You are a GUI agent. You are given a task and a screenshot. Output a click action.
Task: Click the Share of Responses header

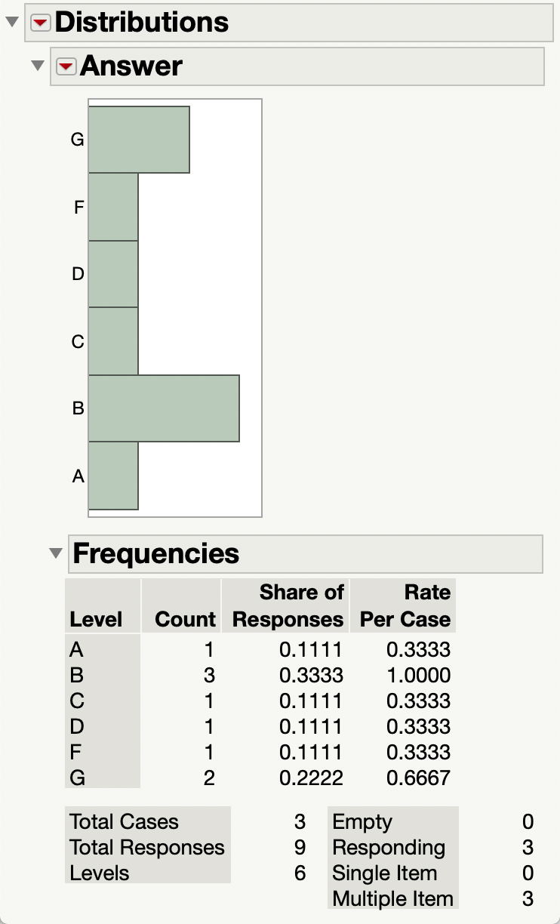tap(285, 605)
